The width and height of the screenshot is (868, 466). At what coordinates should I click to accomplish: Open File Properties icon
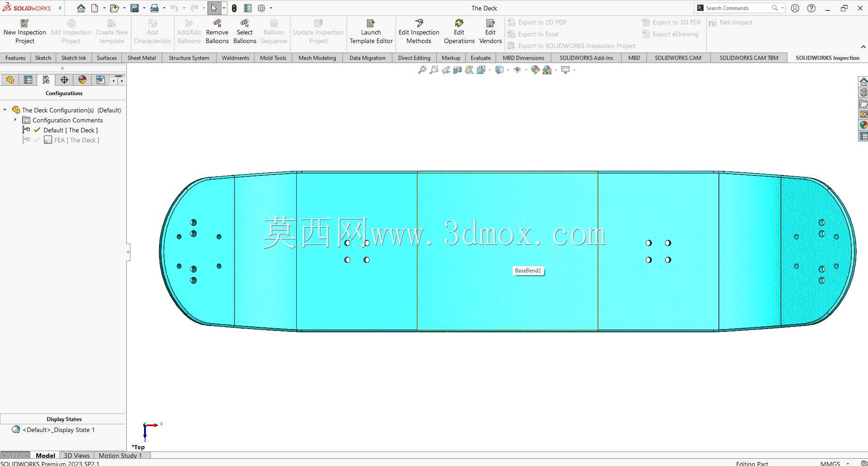click(248, 8)
